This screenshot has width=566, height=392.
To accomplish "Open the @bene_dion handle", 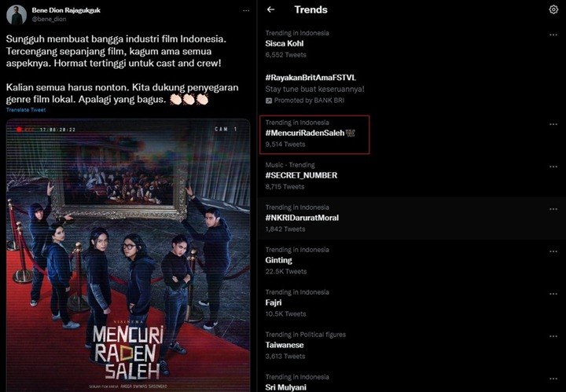I will click(49, 19).
